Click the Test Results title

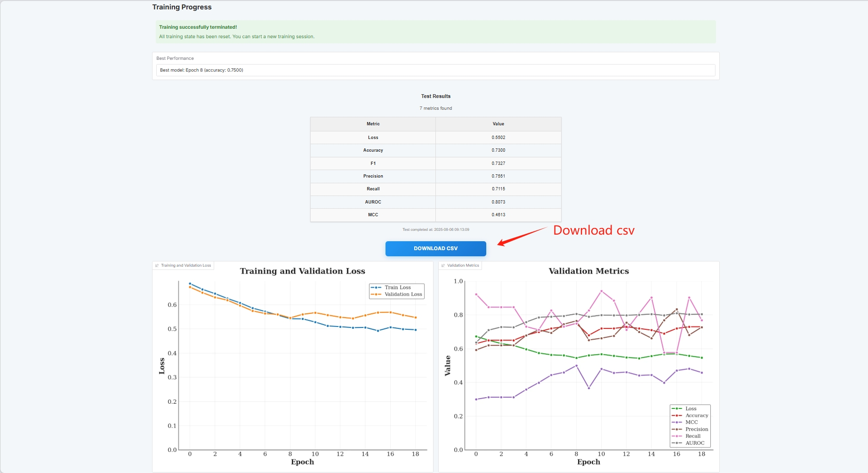(435, 96)
